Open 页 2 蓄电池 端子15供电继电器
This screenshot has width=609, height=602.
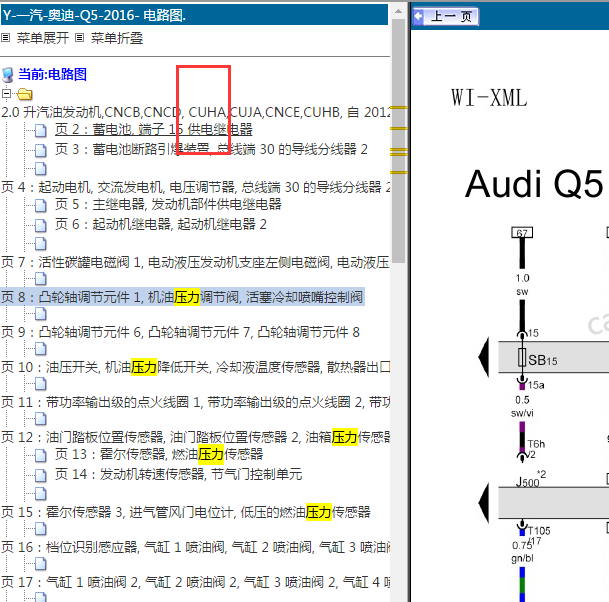[x=154, y=129]
